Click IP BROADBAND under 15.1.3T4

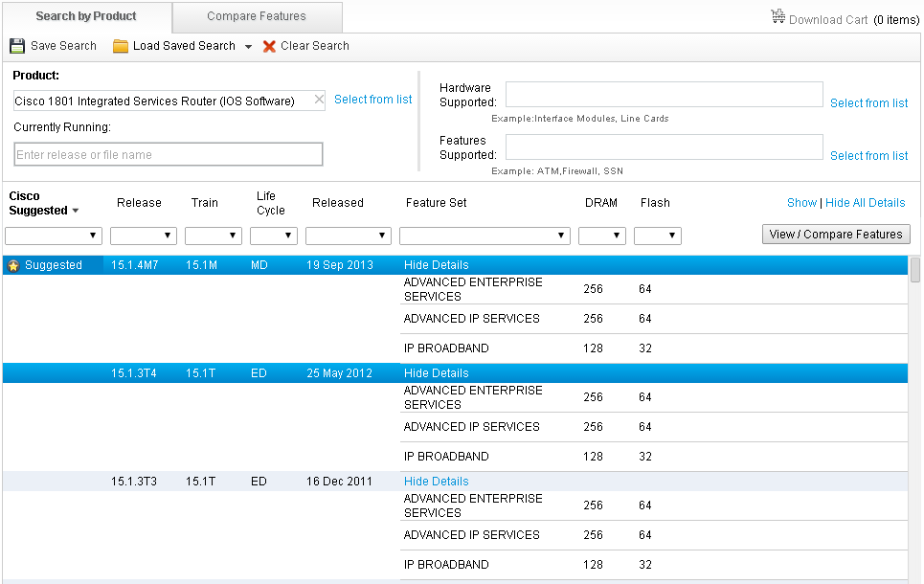(446, 457)
